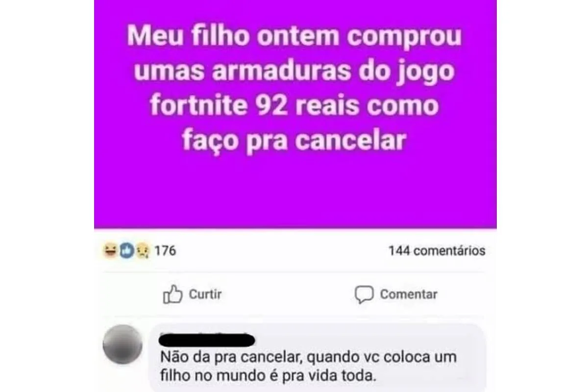Click the '92 reais' text in post
This screenshot has width=588, height=392.
(302, 106)
